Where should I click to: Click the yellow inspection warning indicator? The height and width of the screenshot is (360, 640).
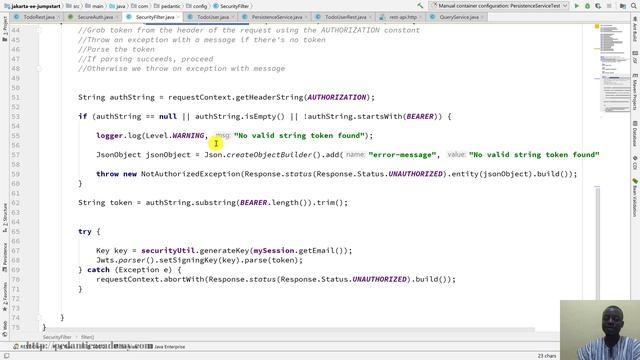click(597, 27)
